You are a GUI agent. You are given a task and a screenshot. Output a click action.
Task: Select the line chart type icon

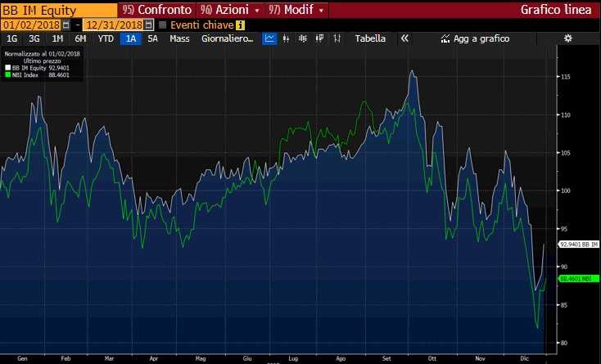coord(270,38)
